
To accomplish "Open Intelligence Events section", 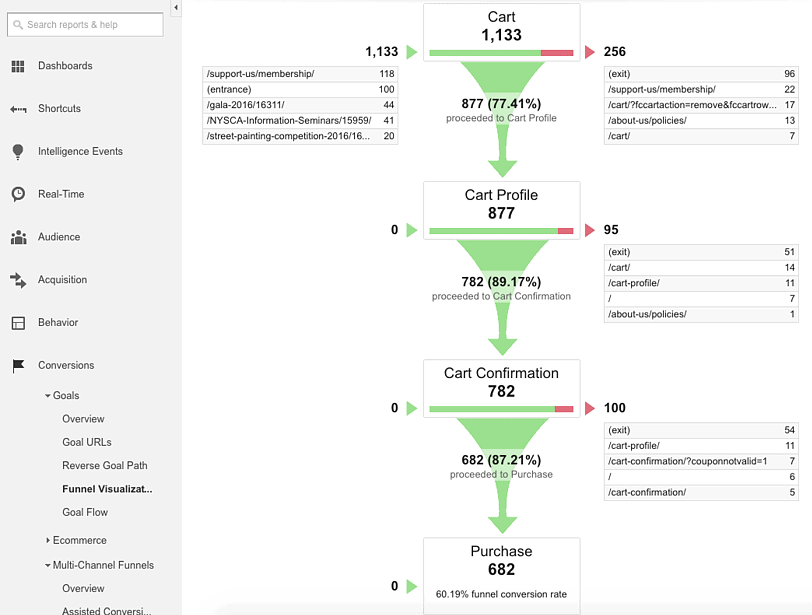I will pos(80,151).
